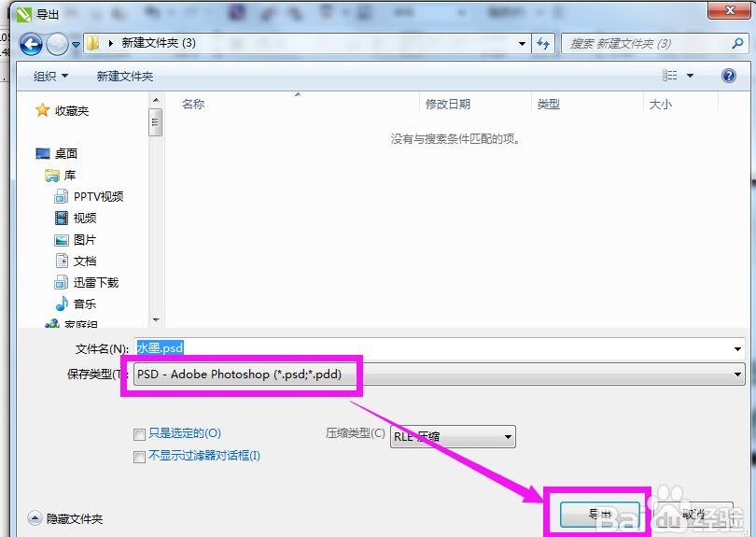This screenshot has height=537, width=756.
Task: Click the 新建文件夹 (3) path segment
Action: (x=159, y=43)
